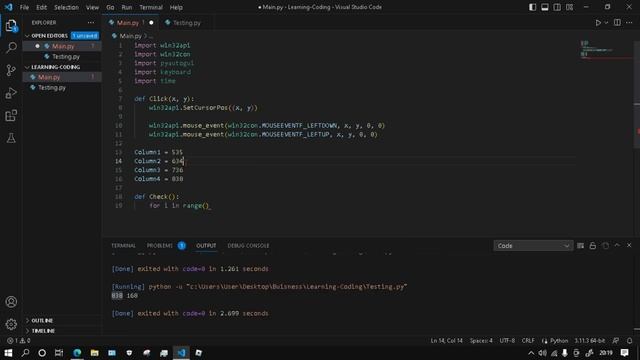Open the Testing flask view
The height and width of the screenshot is (360, 640).
[x=11, y=138]
